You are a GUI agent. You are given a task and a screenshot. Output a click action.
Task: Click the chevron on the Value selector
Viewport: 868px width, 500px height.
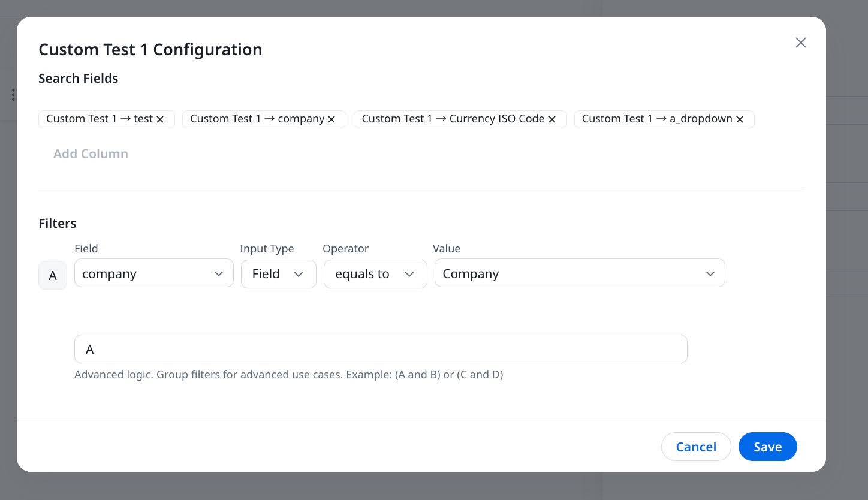tap(710, 273)
